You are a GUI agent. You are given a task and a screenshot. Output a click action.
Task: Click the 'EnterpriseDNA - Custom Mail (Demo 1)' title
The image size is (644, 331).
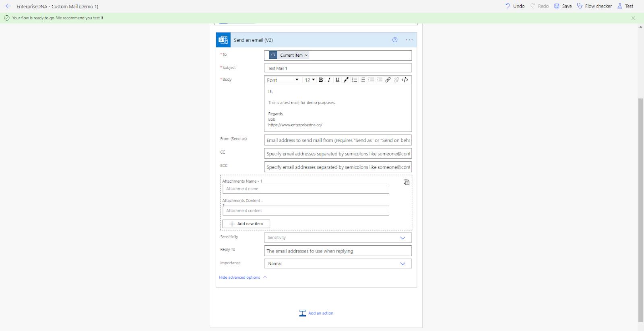pos(58,6)
